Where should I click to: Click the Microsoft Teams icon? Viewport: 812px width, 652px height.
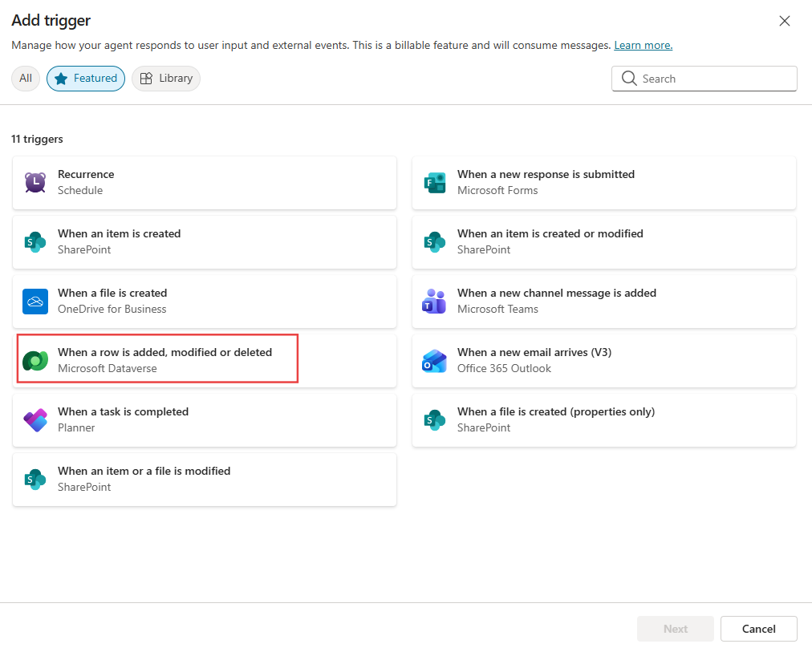tap(434, 302)
